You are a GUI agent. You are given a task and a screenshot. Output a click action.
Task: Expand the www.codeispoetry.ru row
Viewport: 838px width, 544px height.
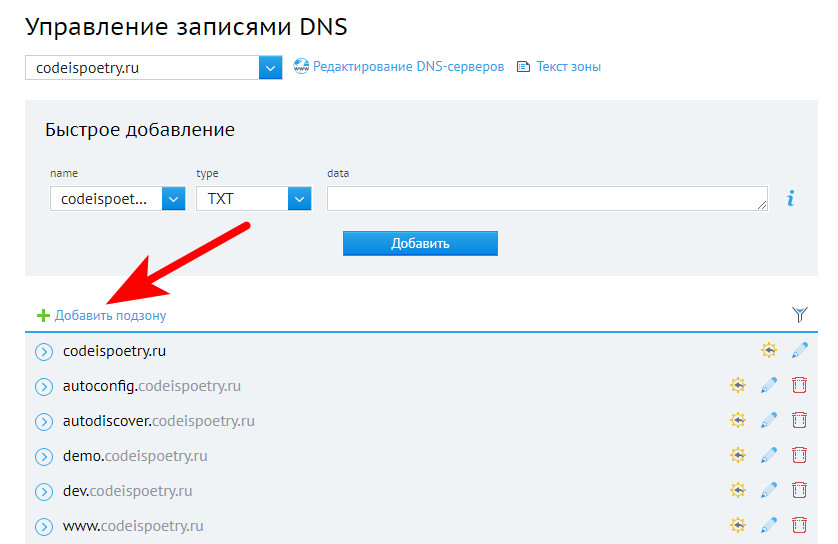click(x=44, y=526)
